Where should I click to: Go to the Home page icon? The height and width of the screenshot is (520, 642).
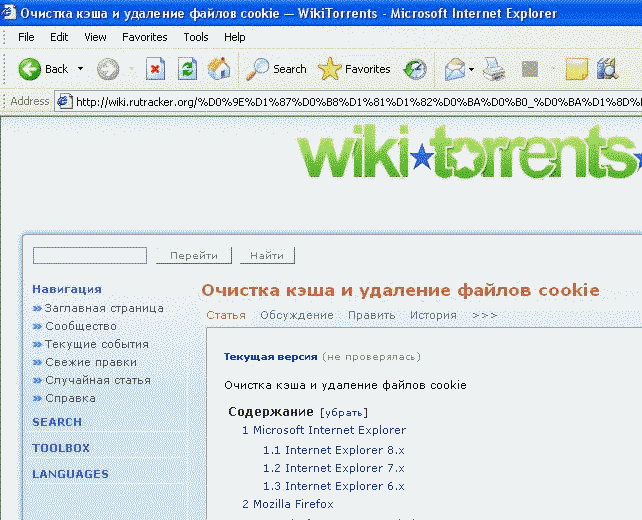[219, 69]
